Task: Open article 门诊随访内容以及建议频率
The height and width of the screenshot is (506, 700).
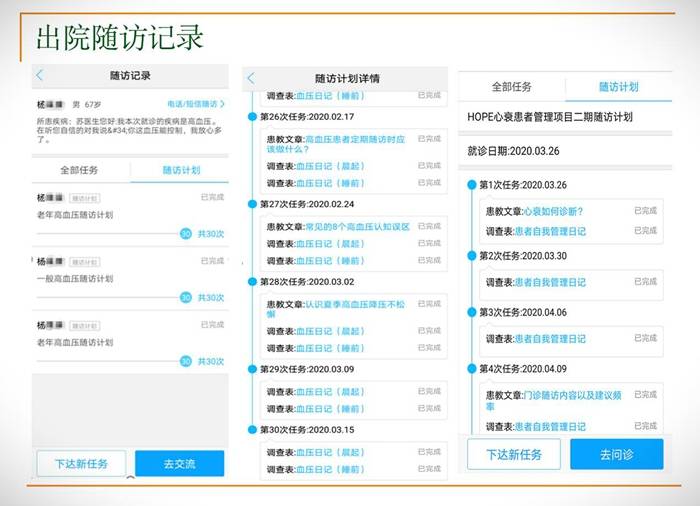Action: [554, 401]
